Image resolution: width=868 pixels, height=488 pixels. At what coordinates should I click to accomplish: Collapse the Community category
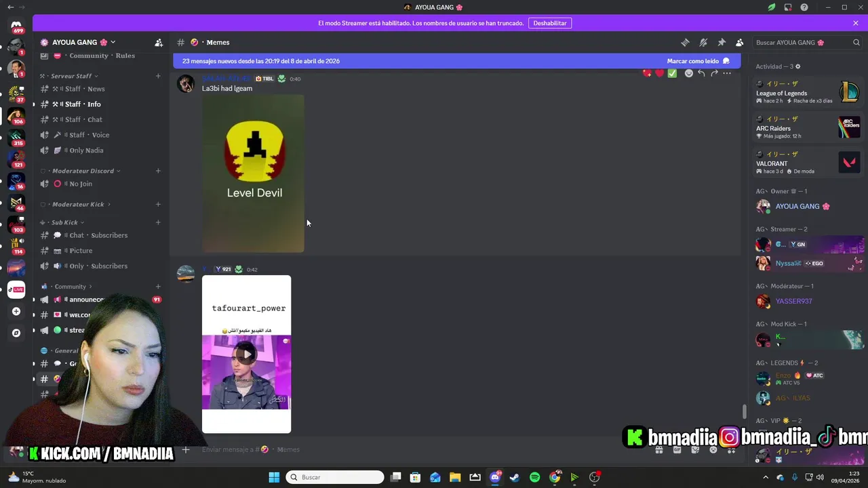(x=66, y=286)
